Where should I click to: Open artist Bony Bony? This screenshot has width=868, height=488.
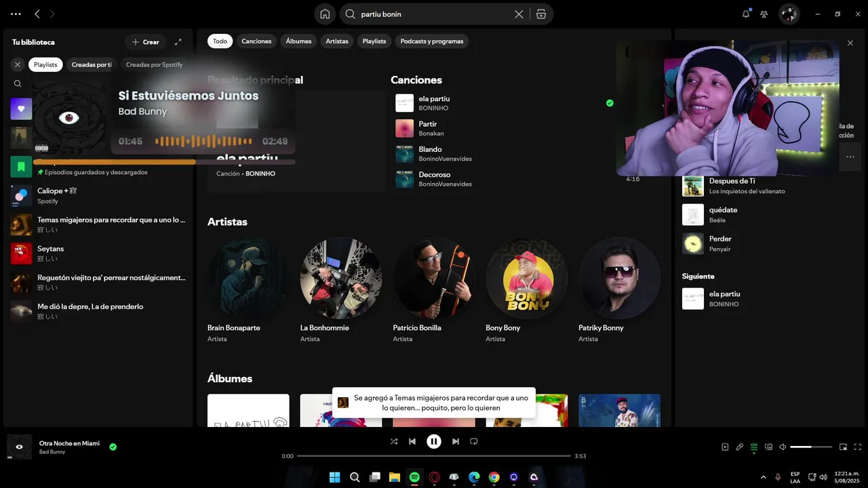tap(526, 290)
